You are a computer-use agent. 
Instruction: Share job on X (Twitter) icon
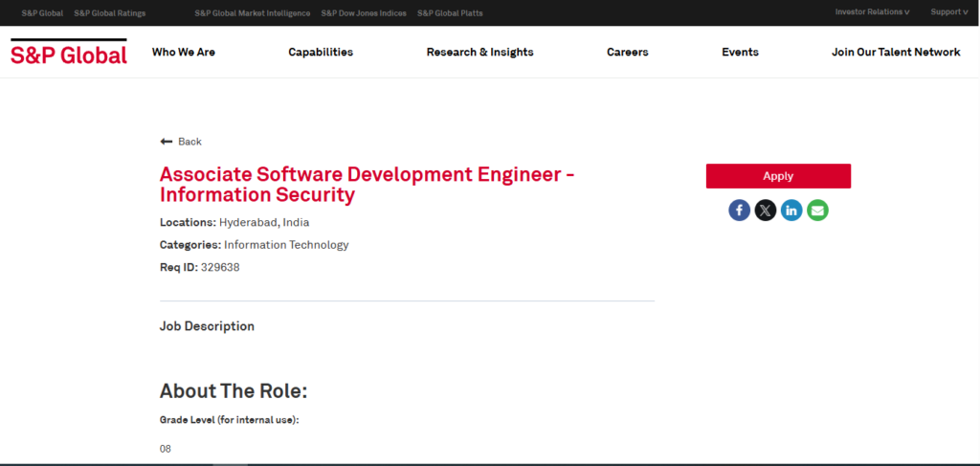(765, 210)
